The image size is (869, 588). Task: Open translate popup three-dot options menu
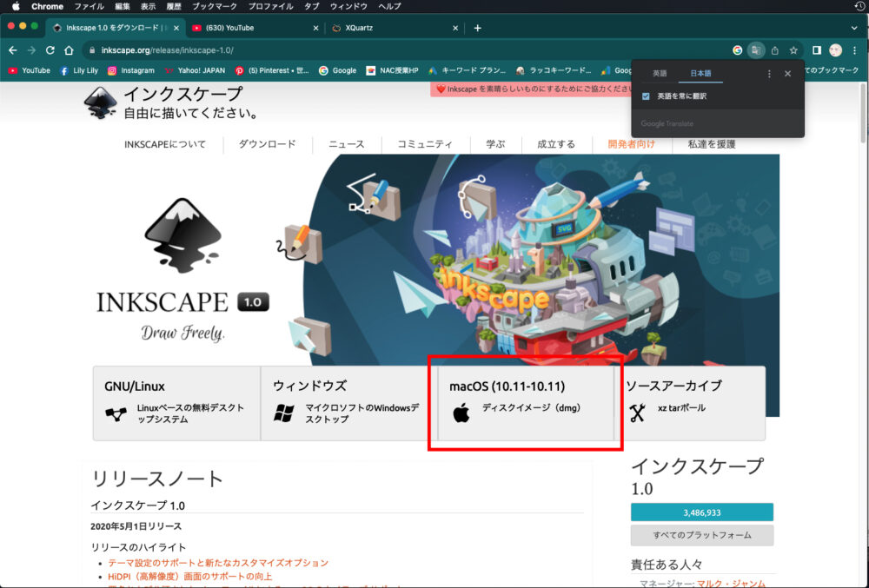tap(769, 74)
